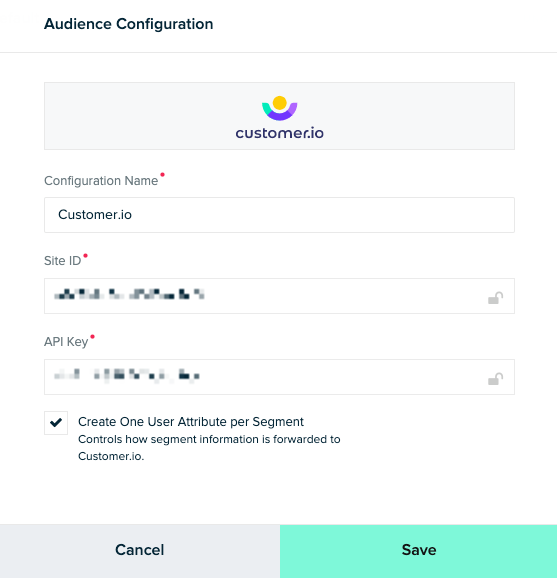557x578 pixels.
Task: Click required red dot beside Configuration Name
Action: click(x=163, y=175)
